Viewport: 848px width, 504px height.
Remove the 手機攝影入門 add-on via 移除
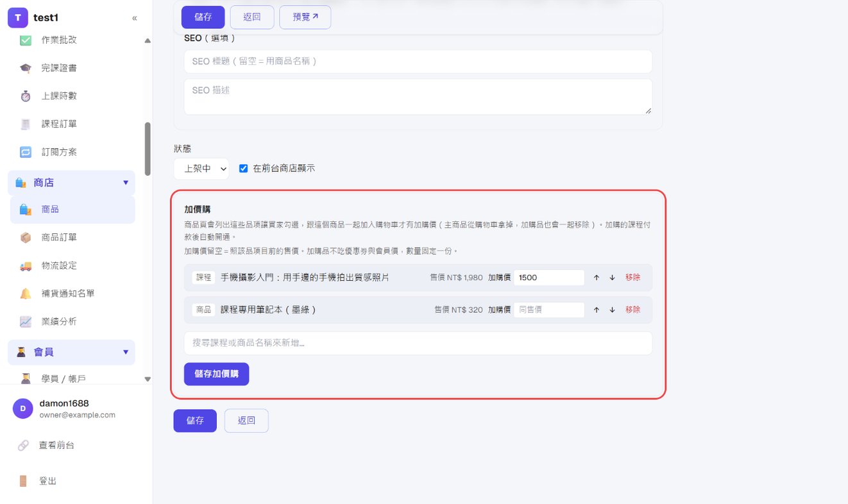pyautogui.click(x=633, y=278)
